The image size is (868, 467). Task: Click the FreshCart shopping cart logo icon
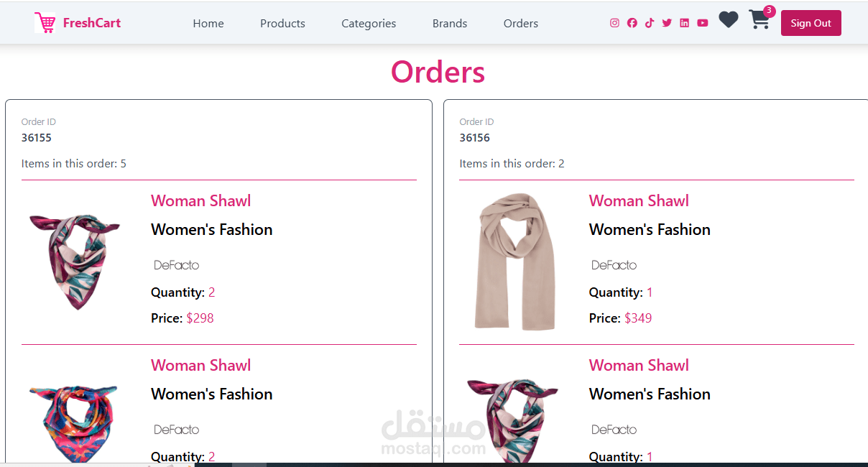(45, 23)
